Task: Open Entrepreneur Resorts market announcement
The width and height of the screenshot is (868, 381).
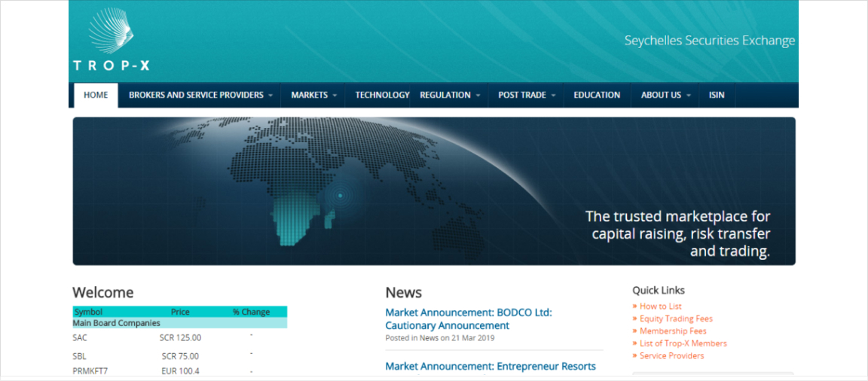Action: [491, 366]
